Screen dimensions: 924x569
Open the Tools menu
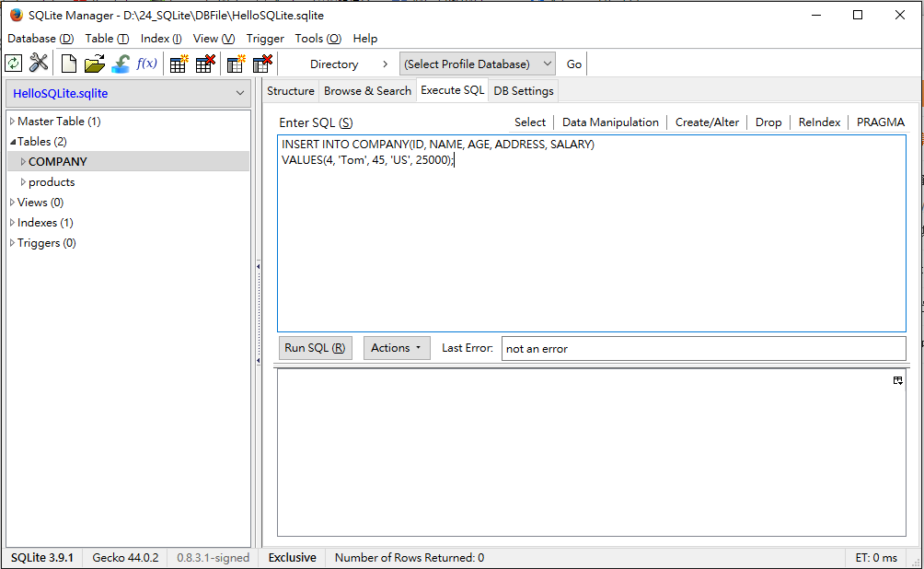(x=318, y=39)
